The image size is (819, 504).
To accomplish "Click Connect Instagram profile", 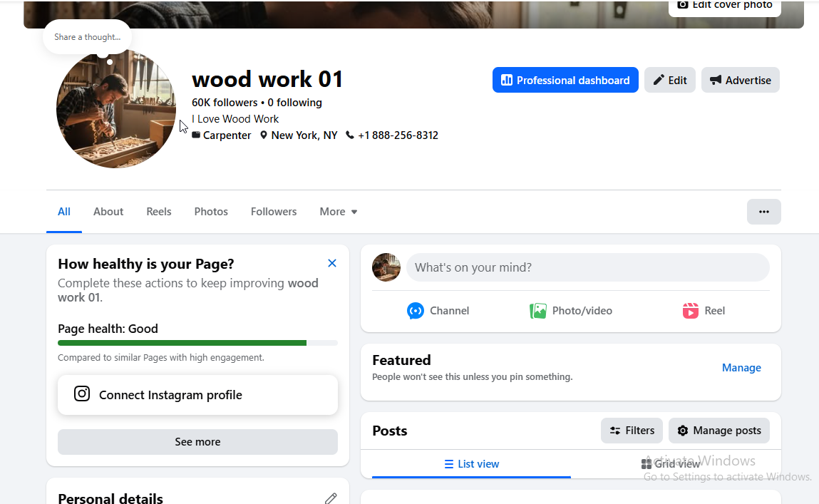I will point(197,395).
